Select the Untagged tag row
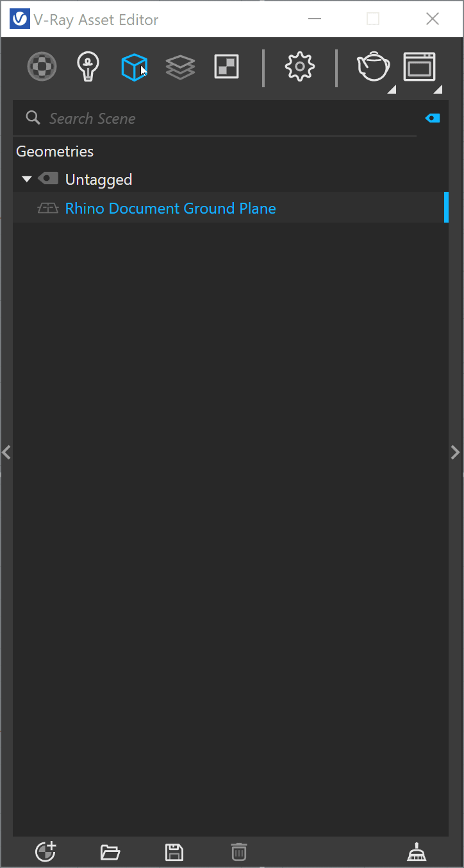Viewport: 464px width, 868px height. coord(231,179)
